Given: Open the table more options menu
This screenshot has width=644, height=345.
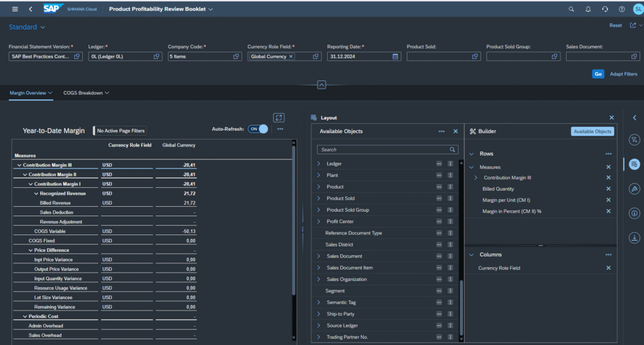Looking at the screenshot, I should click(x=280, y=129).
